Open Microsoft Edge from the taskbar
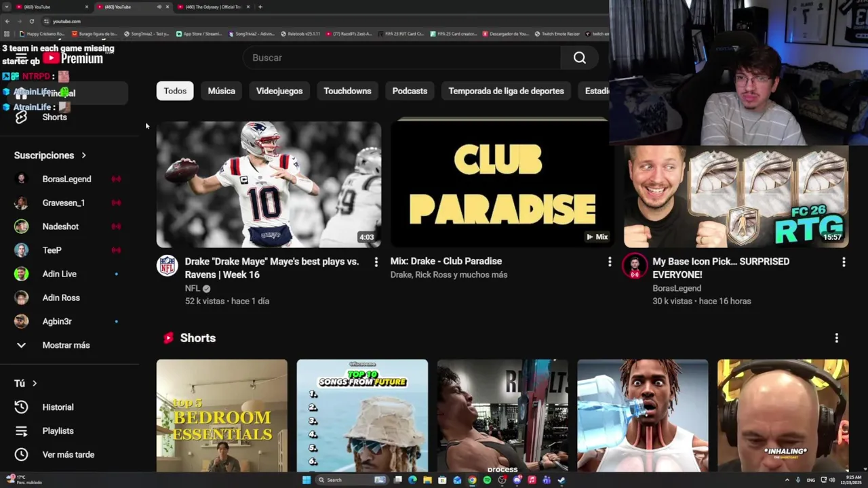The width and height of the screenshot is (868, 488). click(412, 480)
